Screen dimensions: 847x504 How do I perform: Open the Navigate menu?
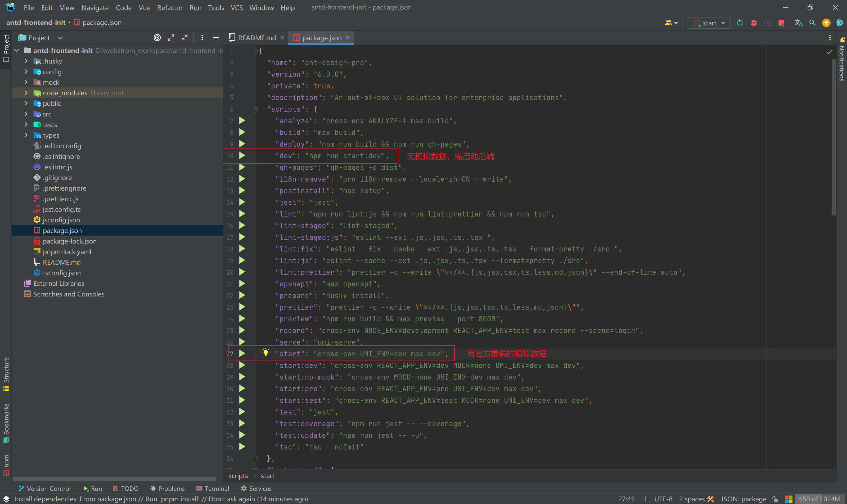(x=95, y=7)
